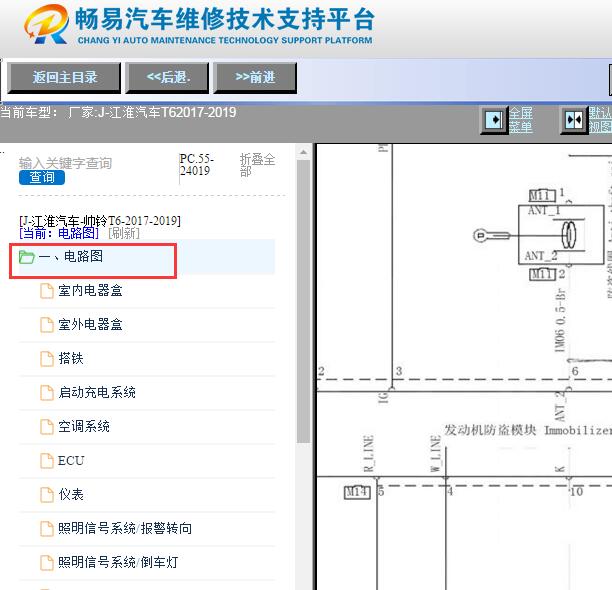Click the PC.55-24019 text

[197, 165]
